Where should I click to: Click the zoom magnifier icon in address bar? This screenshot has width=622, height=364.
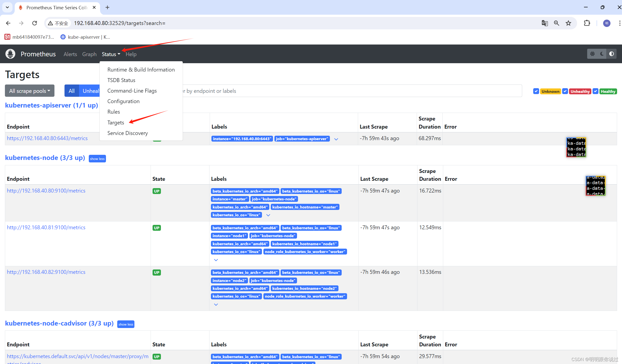point(556,23)
